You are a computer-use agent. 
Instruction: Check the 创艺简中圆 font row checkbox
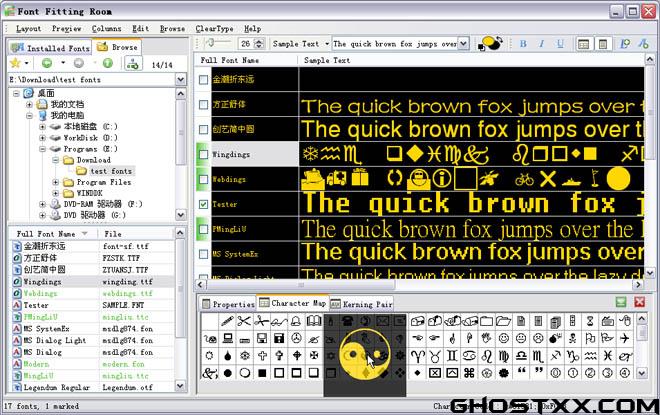pos(203,129)
